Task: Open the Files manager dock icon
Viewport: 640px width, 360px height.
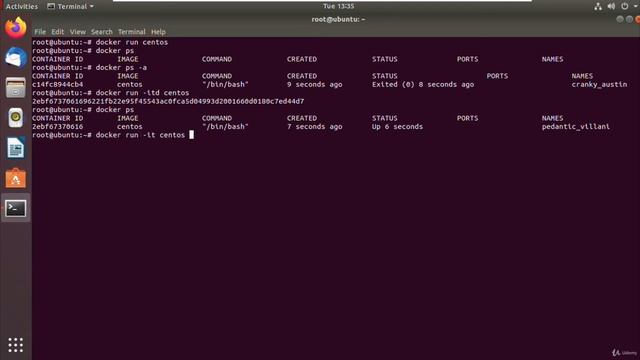Action: [16, 87]
